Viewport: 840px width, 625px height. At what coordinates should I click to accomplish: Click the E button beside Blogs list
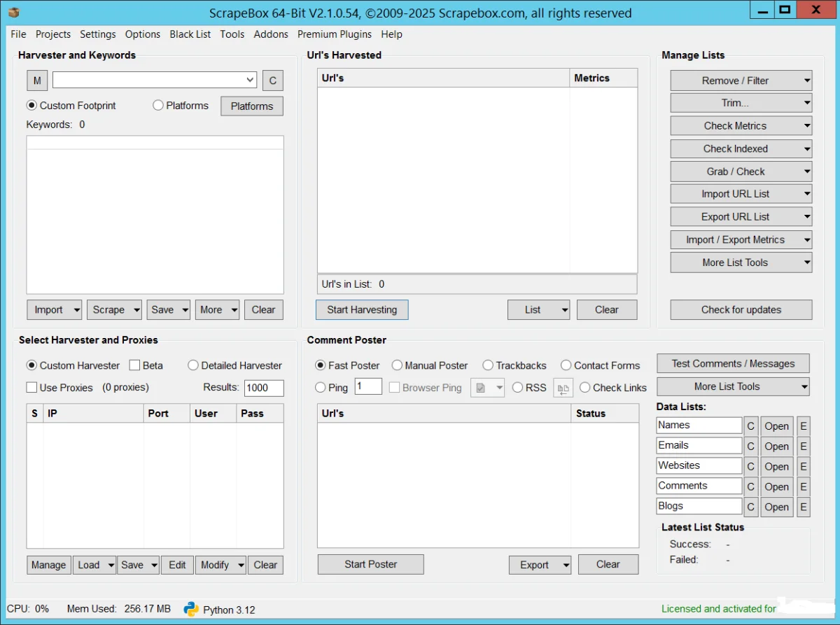click(803, 507)
